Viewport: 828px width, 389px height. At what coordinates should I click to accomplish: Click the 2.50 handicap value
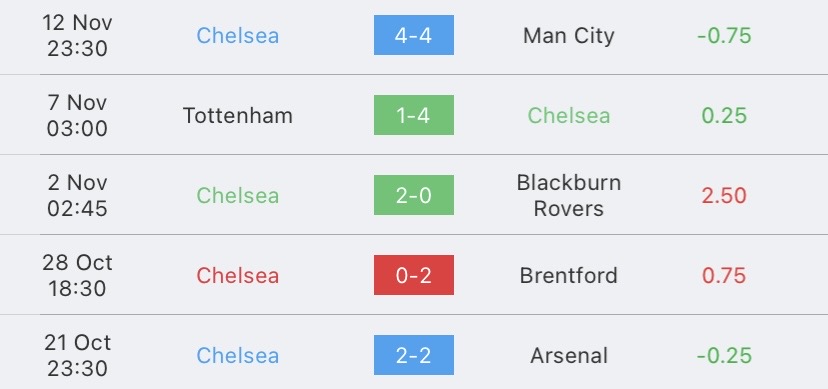pyautogui.click(x=724, y=195)
